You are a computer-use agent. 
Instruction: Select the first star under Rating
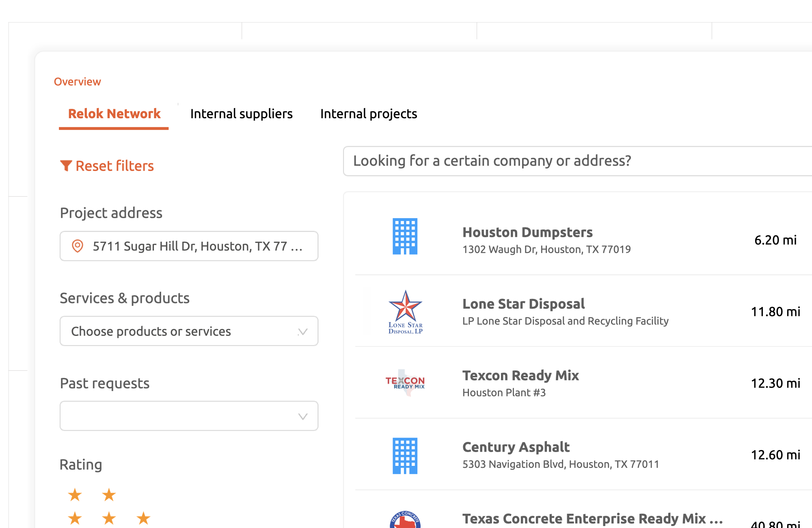click(x=75, y=495)
